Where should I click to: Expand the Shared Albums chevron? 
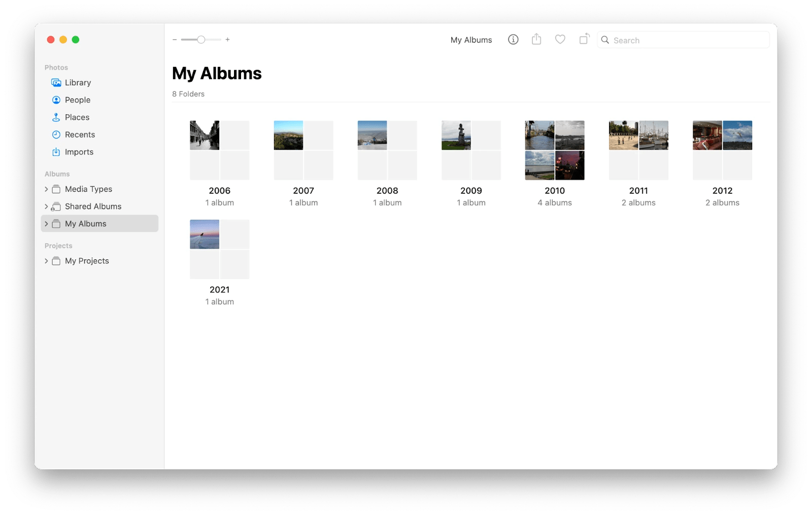[x=46, y=207]
